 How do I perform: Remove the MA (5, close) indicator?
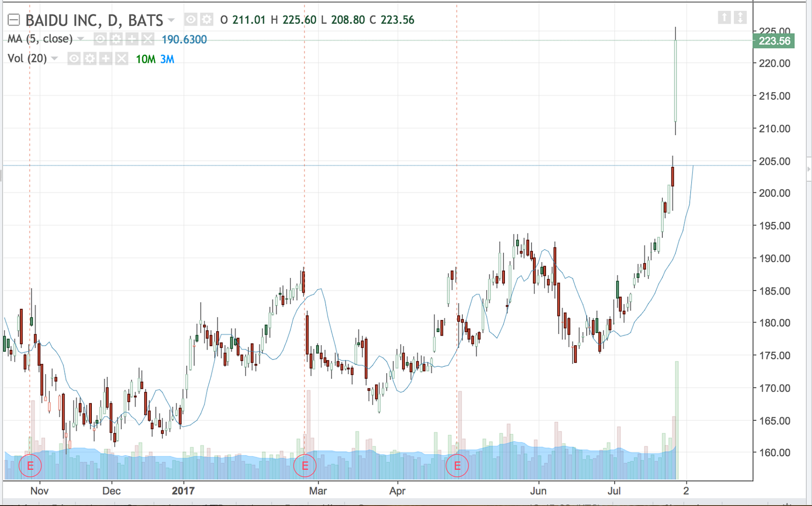(148, 39)
